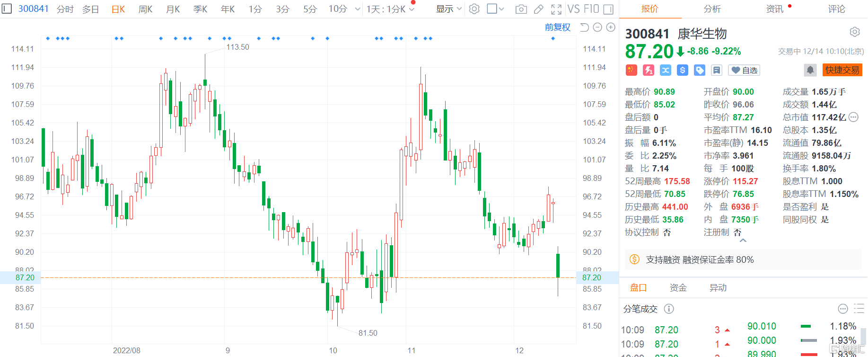The width and height of the screenshot is (868, 357).
Task: Switch to 资讯 tab
Action: (774, 9)
